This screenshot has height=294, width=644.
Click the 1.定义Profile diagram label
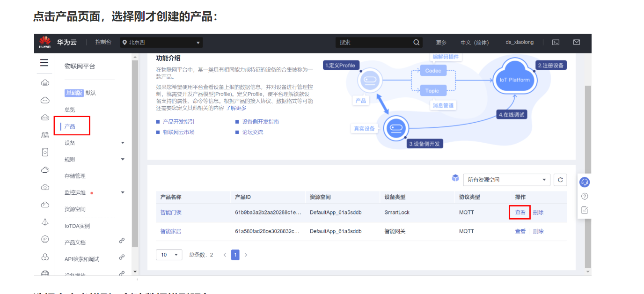(x=340, y=66)
